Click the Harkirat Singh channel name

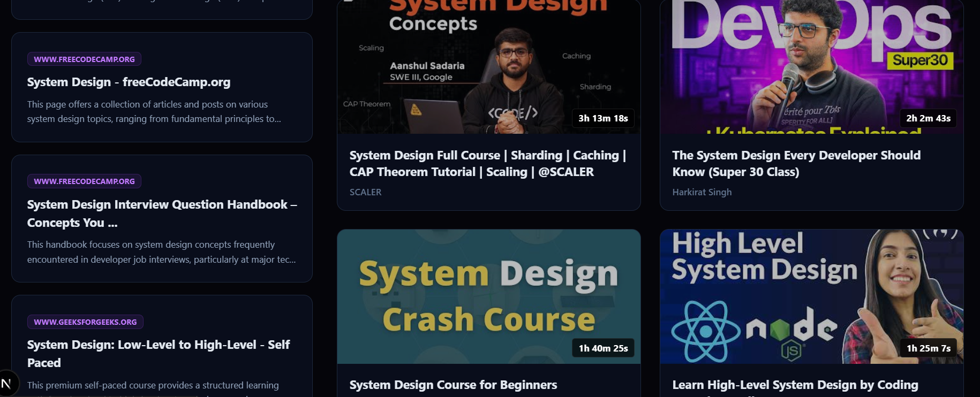702,192
